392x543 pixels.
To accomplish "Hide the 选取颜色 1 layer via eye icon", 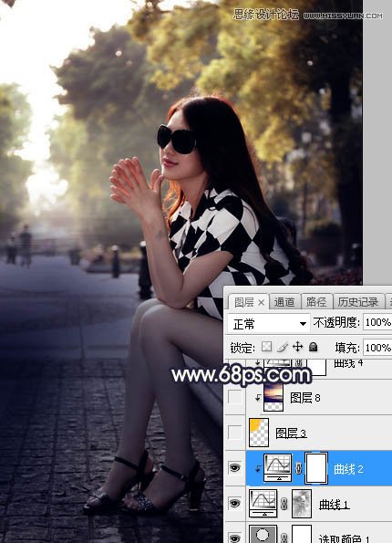I will [234, 538].
